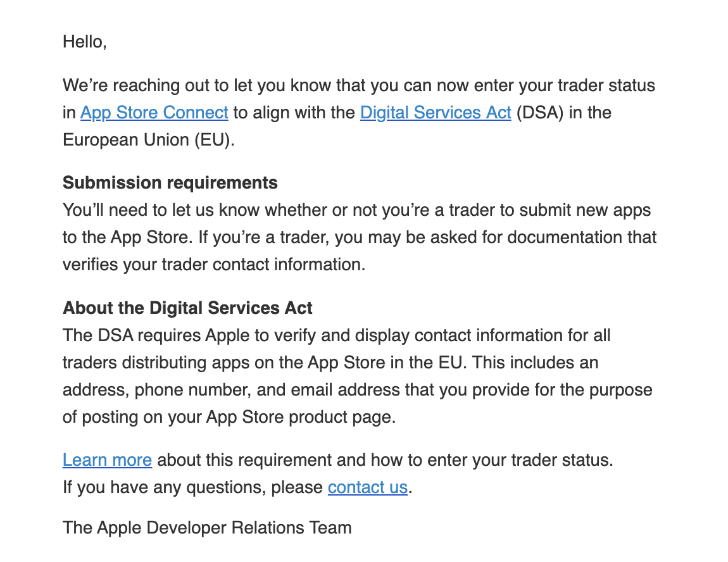The image size is (728, 562).
Task: Click the Submission requirements heading
Action: pos(170,183)
